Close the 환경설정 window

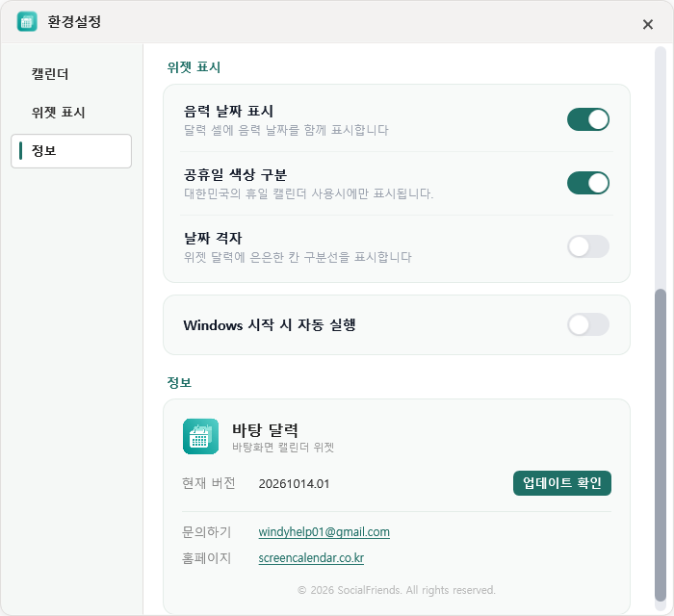648,24
